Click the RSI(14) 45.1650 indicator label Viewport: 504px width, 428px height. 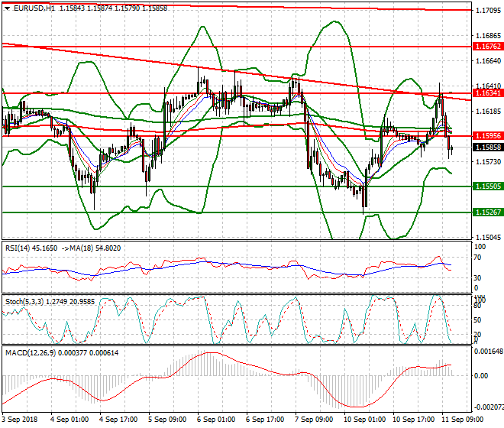[x=31, y=248]
